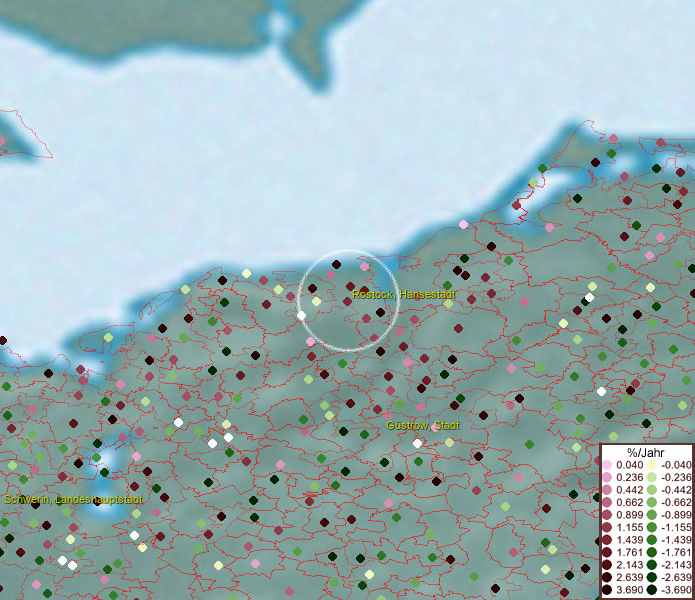Viewport: 695px width, 600px height.
Task: Select the legend swatch for 2.639
Action: click(607, 577)
